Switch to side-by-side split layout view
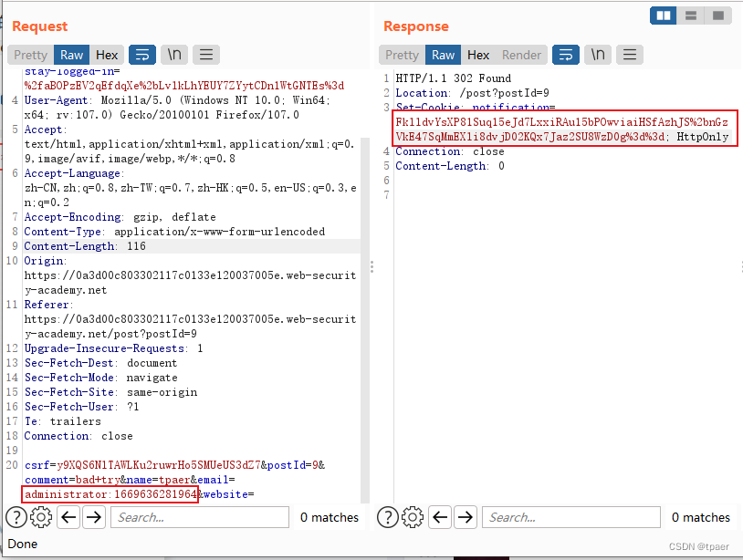 tap(664, 16)
